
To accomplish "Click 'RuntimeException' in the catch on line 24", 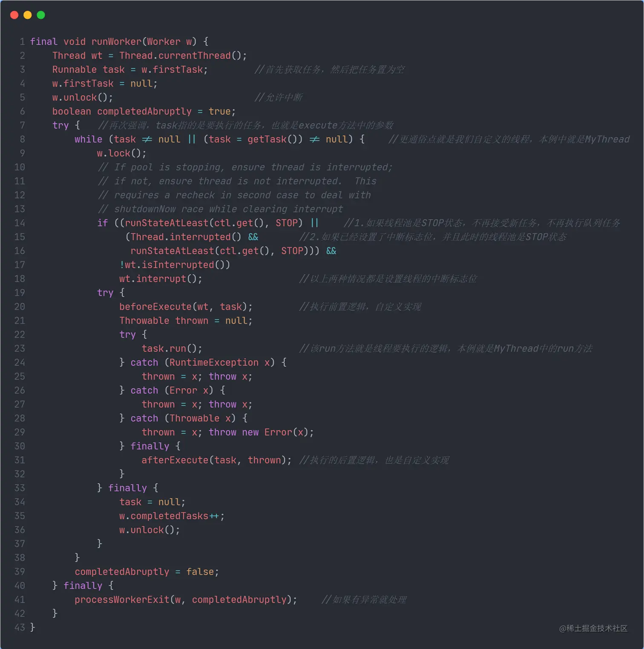I will (214, 362).
